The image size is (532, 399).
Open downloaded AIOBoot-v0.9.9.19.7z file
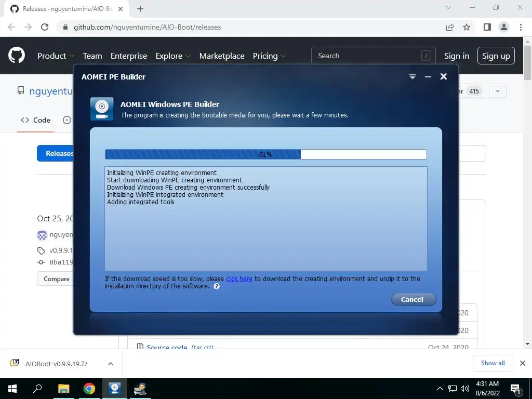(56, 364)
